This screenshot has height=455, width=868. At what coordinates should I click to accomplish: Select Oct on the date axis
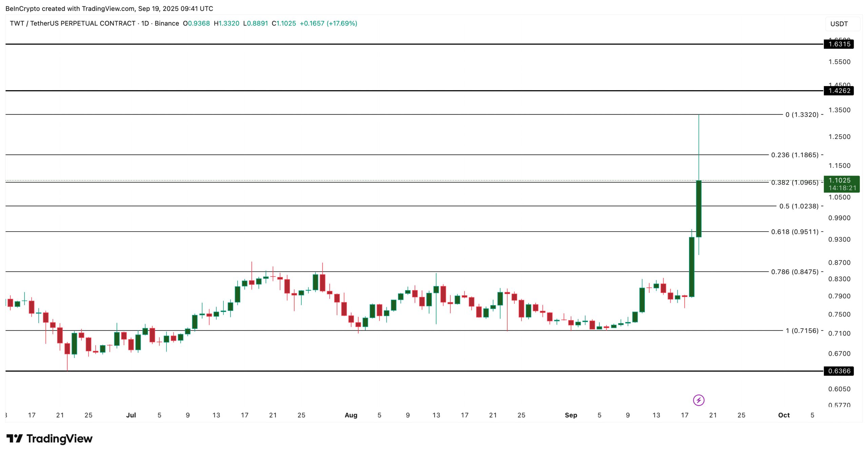[784, 415]
